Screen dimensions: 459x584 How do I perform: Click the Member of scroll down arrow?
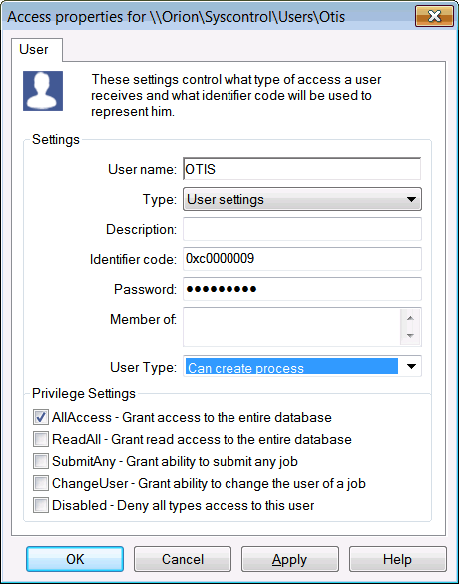pyautogui.click(x=411, y=336)
